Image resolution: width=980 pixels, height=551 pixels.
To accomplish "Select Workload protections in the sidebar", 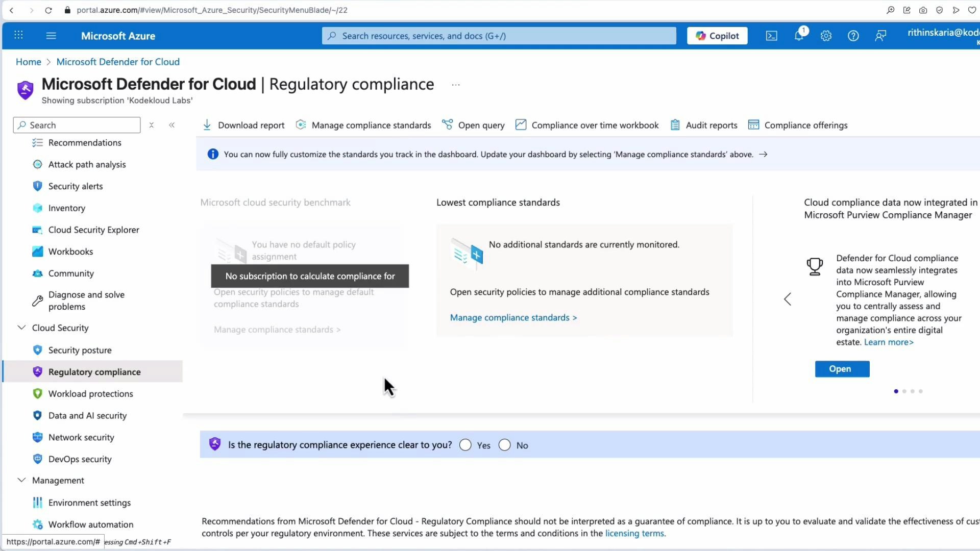I will (x=90, y=393).
